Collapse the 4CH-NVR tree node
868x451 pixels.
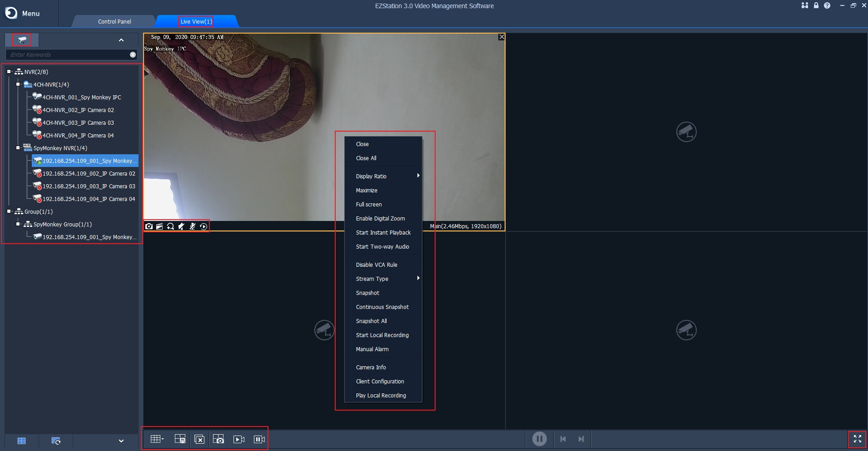click(x=18, y=84)
